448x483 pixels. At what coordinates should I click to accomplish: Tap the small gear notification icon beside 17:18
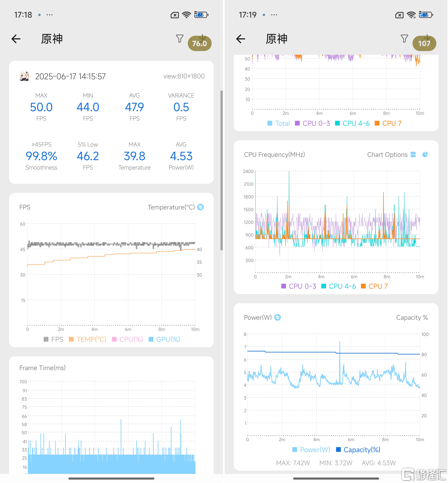click(40, 15)
